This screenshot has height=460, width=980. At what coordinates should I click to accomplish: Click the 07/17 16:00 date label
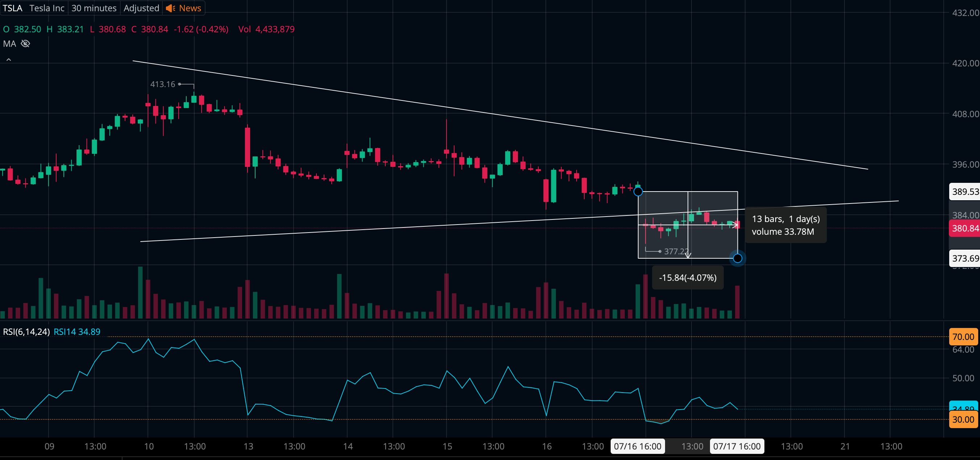737,446
